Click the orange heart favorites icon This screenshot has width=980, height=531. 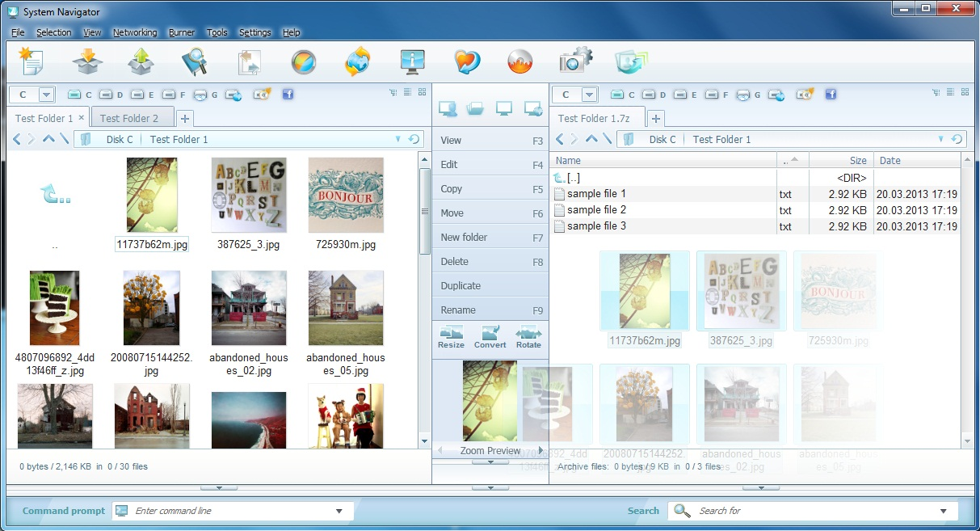tap(467, 62)
